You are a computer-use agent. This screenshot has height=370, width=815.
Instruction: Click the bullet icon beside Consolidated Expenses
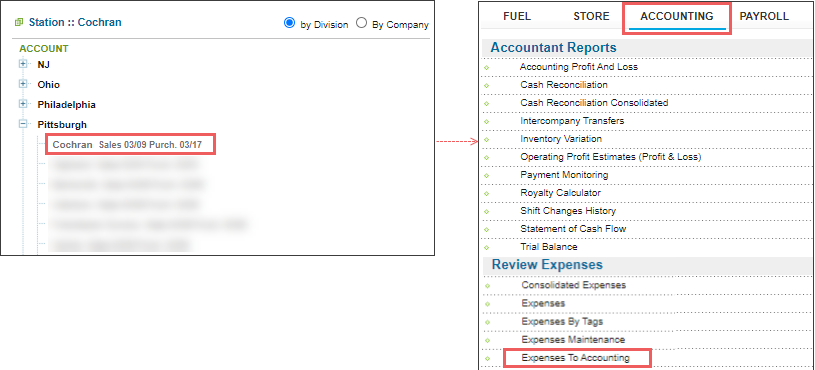click(487, 286)
